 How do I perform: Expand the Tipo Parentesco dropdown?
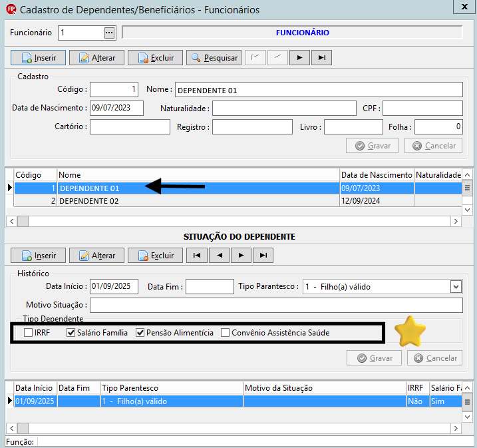[456, 287]
